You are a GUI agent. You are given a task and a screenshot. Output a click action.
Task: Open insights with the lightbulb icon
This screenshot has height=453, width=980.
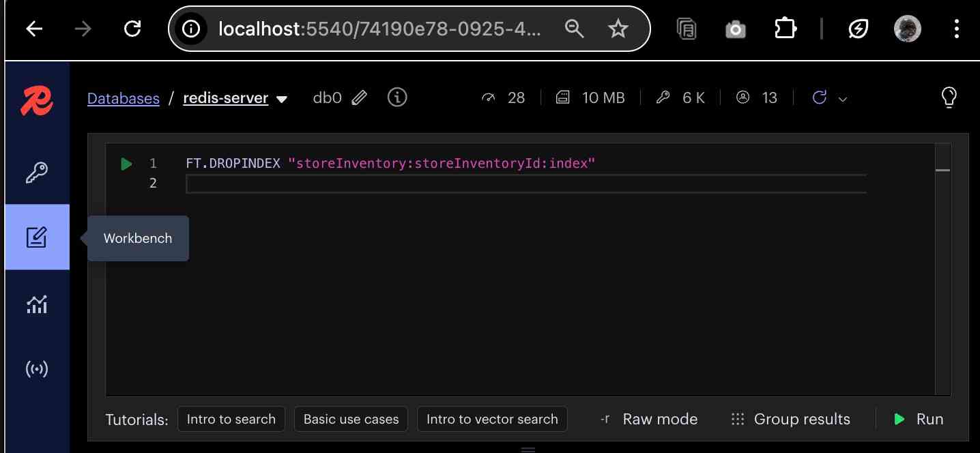(949, 98)
